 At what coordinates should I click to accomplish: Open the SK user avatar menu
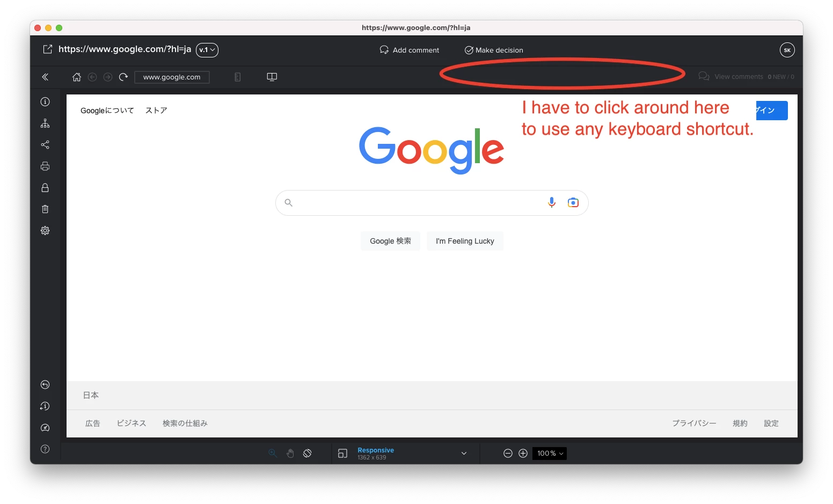(x=787, y=50)
